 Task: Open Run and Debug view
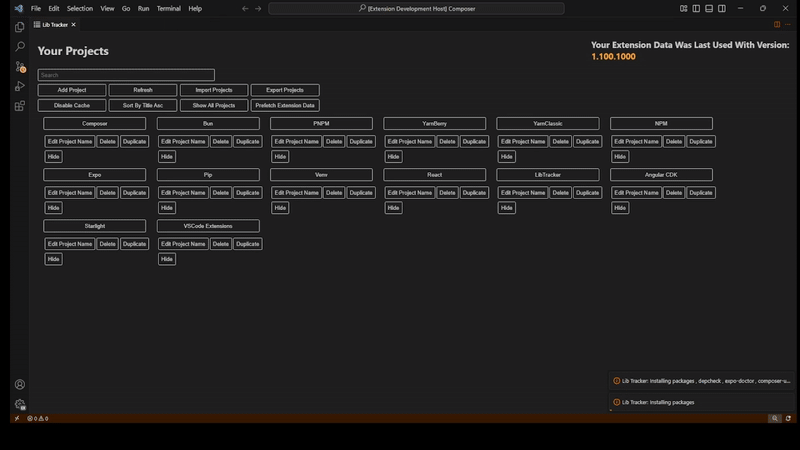(x=19, y=86)
